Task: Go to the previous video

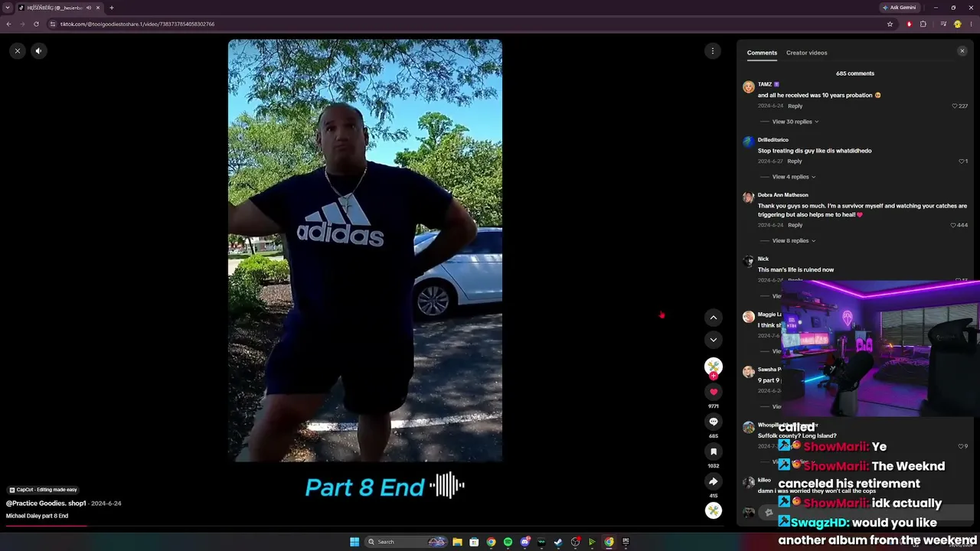Action: pyautogui.click(x=714, y=318)
